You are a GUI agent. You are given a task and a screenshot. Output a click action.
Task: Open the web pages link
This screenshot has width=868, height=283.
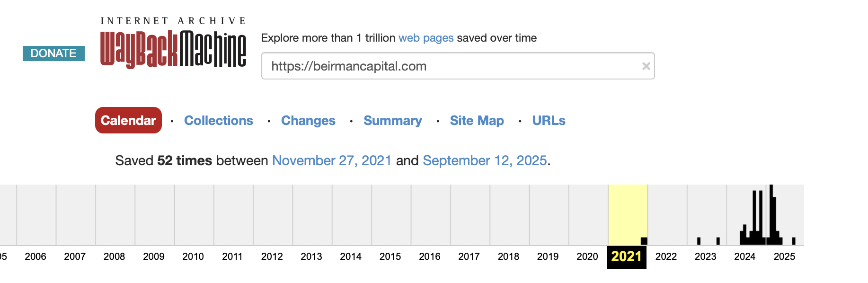coord(426,38)
